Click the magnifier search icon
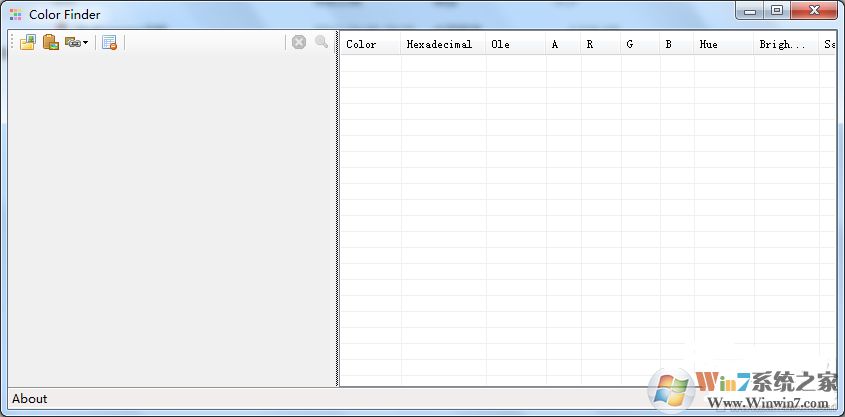This screenshot has height=417, width=845. (322, 42)
